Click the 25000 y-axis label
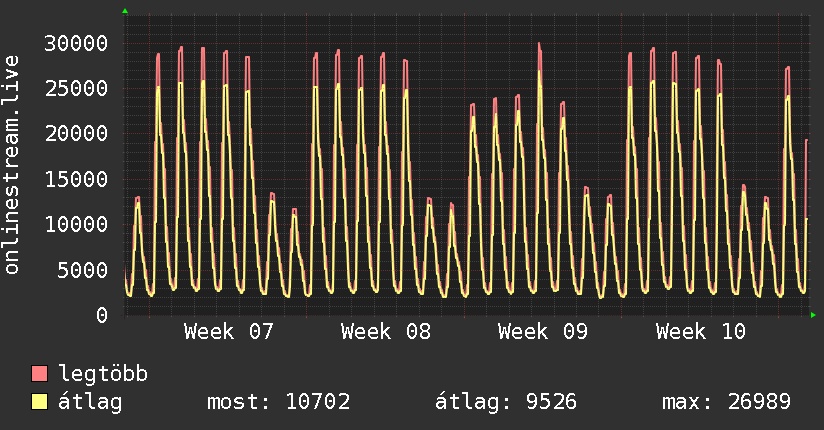The height and width of the screenshot is (430, 824). [x=76, y=88]
